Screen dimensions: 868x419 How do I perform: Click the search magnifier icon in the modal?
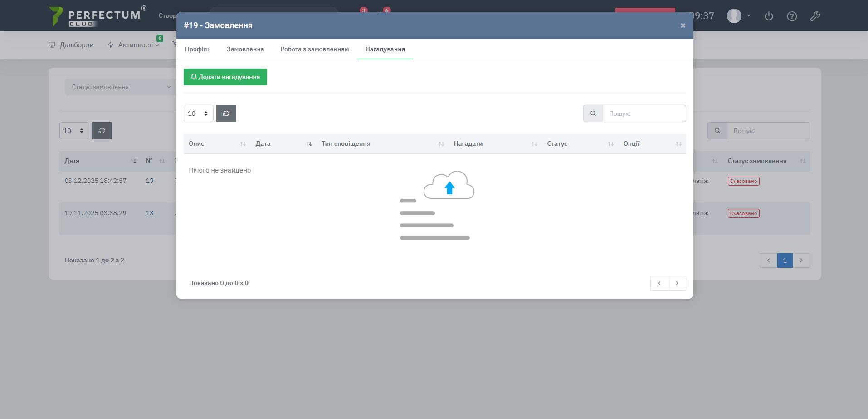pos(593,113)
